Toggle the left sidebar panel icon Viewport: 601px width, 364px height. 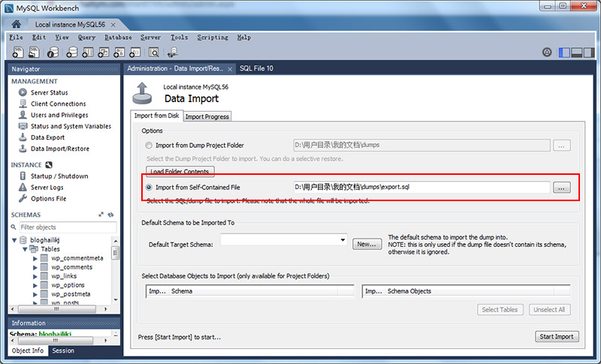pyautogui.click(x=564, y=53)
